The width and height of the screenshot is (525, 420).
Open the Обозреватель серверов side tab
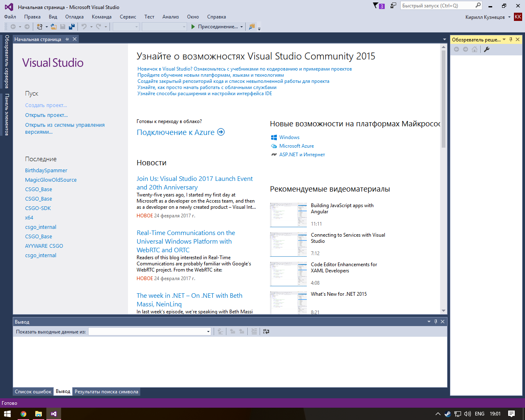coord(7,62)
